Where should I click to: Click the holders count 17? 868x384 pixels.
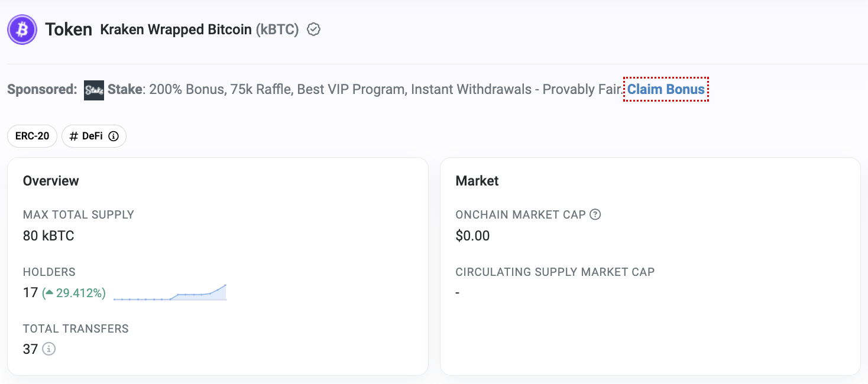point(30,292)
